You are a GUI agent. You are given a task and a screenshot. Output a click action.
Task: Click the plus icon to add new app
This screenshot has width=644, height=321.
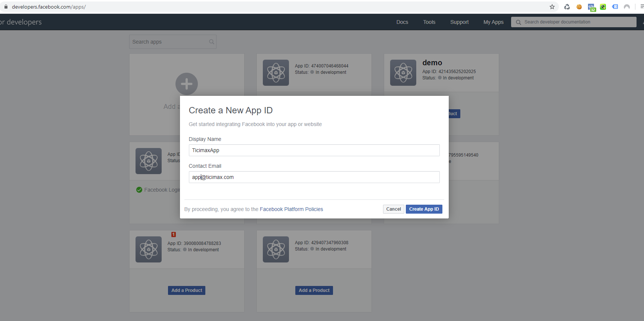click(x=187, y=84)
